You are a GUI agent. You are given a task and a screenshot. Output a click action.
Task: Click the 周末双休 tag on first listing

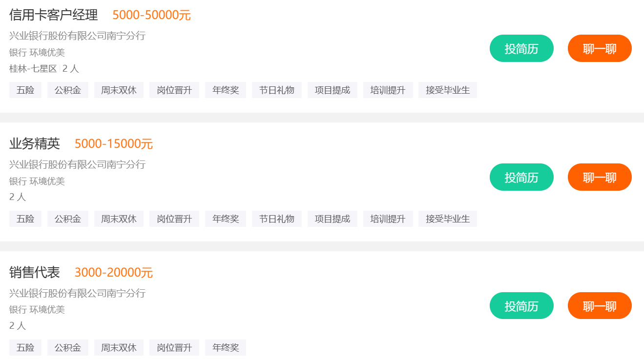[x=119, y=90]
